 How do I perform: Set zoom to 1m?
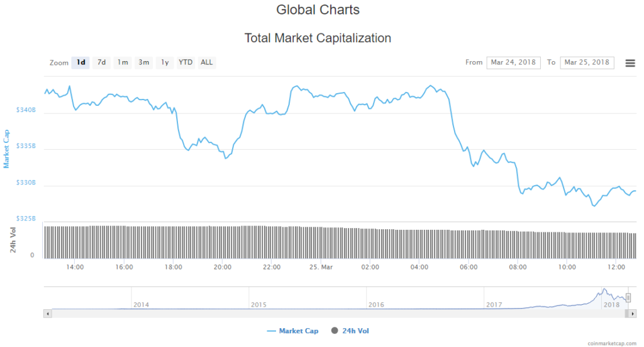coord(123,62)
